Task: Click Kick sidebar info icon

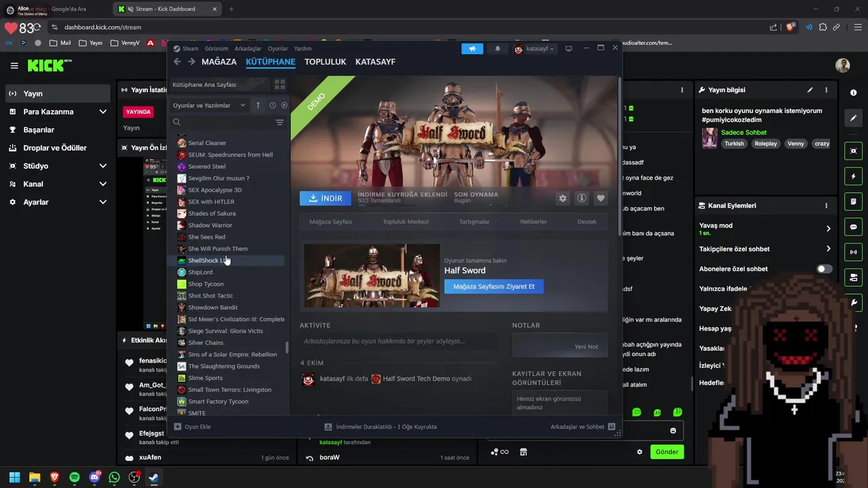Action: [853, 93]
